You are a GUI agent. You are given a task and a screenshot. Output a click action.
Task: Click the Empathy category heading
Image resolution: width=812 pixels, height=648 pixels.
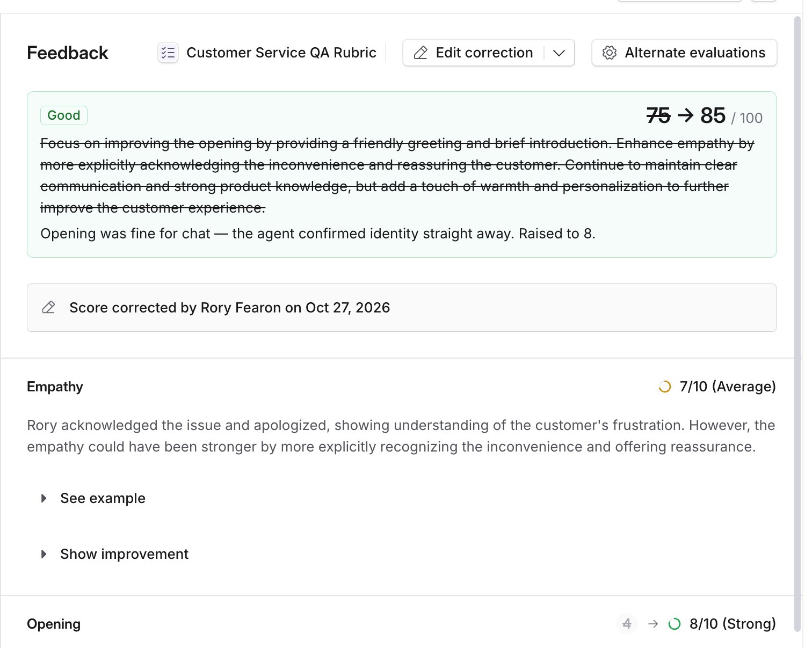[55, 387]
